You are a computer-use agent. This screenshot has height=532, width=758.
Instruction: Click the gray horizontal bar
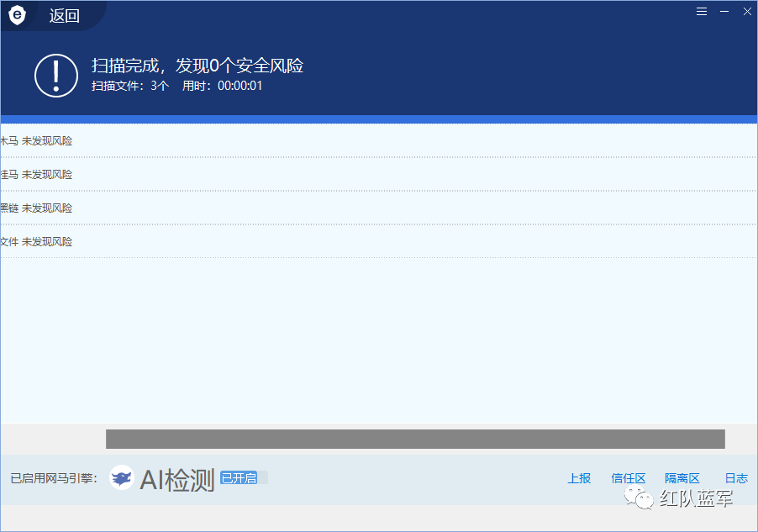[415, 439]
